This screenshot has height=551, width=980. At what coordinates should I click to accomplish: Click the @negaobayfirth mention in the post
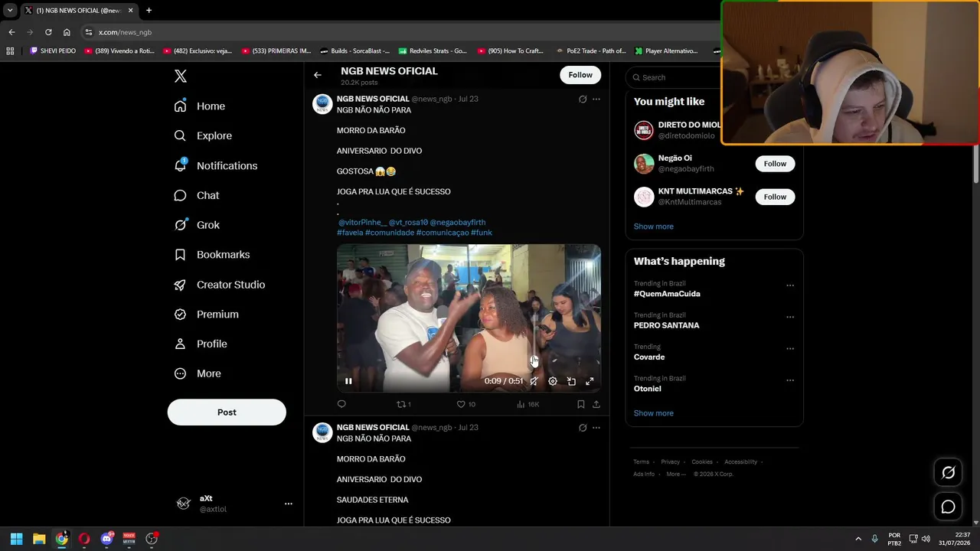(x=458, y=223)
